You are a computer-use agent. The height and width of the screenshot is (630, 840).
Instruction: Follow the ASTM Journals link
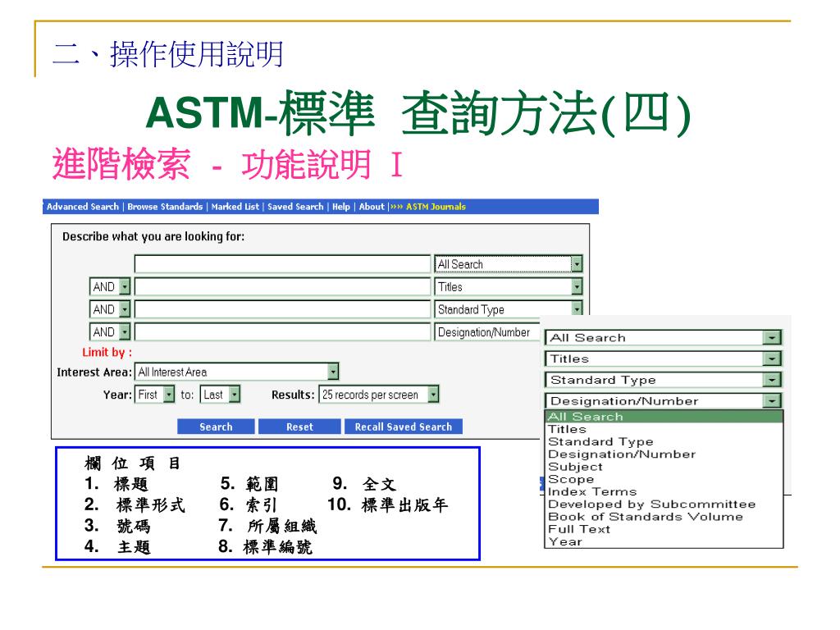(436, 207)
